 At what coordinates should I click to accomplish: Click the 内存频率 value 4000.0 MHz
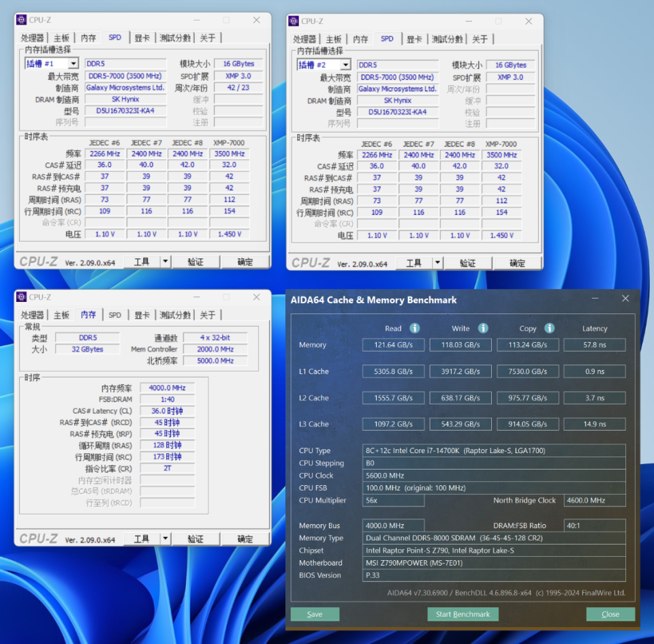[x=168, y=388]
